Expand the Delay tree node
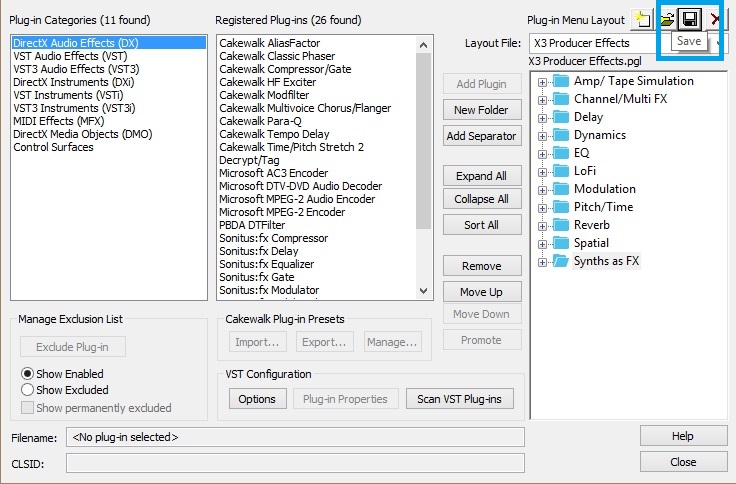Image resolution: width=736 pixels, height=484 pixels. pos(542,118)
